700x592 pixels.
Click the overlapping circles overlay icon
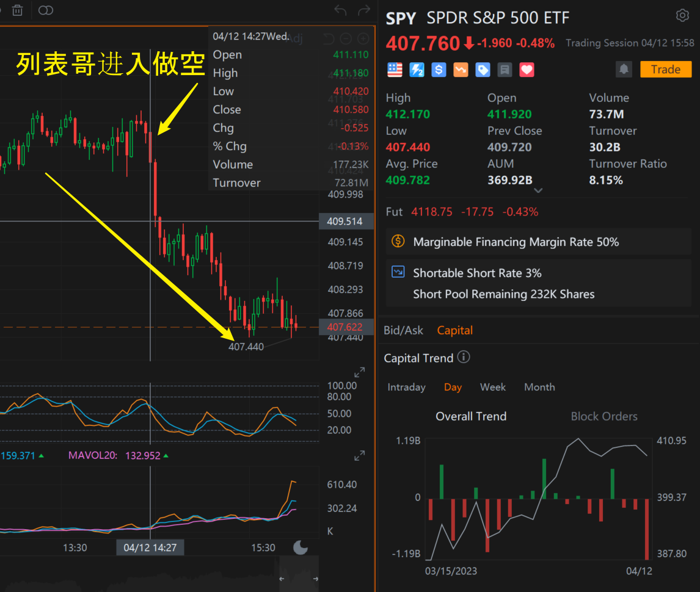pyautogui.click(x=46, y=10)
